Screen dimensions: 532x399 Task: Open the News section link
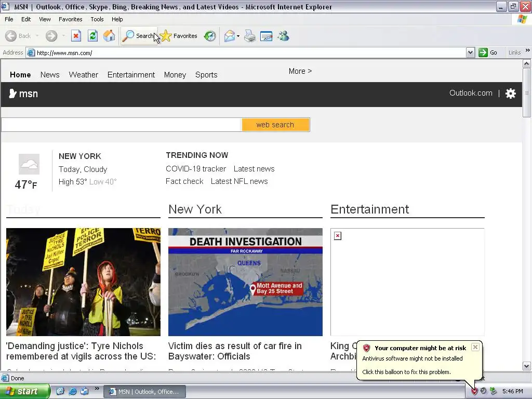click(x=50, y=75)
